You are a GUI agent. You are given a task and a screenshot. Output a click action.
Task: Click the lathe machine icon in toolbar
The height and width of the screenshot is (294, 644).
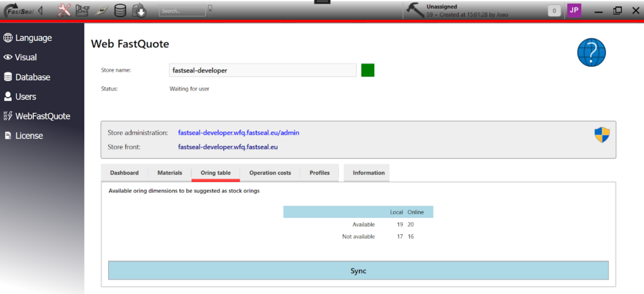tap(83, 10)
